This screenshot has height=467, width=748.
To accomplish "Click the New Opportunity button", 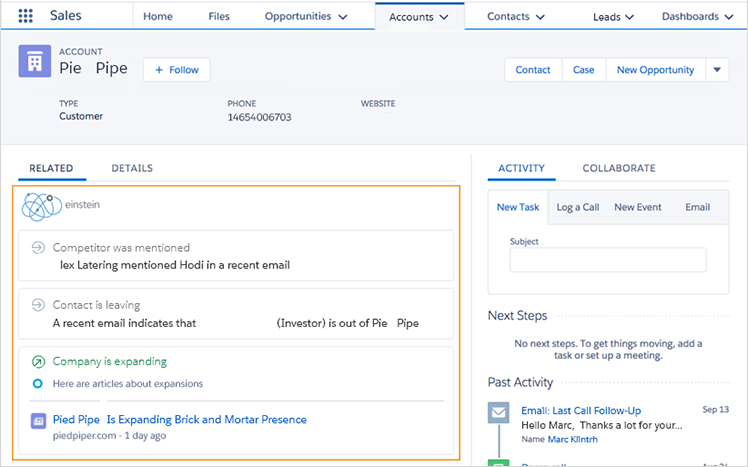I will pos(655,70).
